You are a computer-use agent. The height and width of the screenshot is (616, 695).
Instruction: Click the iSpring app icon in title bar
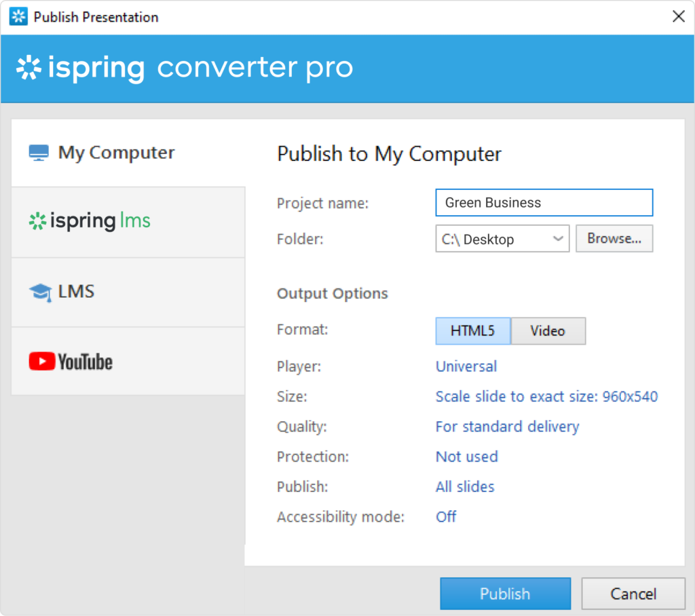tap(18, 17)
